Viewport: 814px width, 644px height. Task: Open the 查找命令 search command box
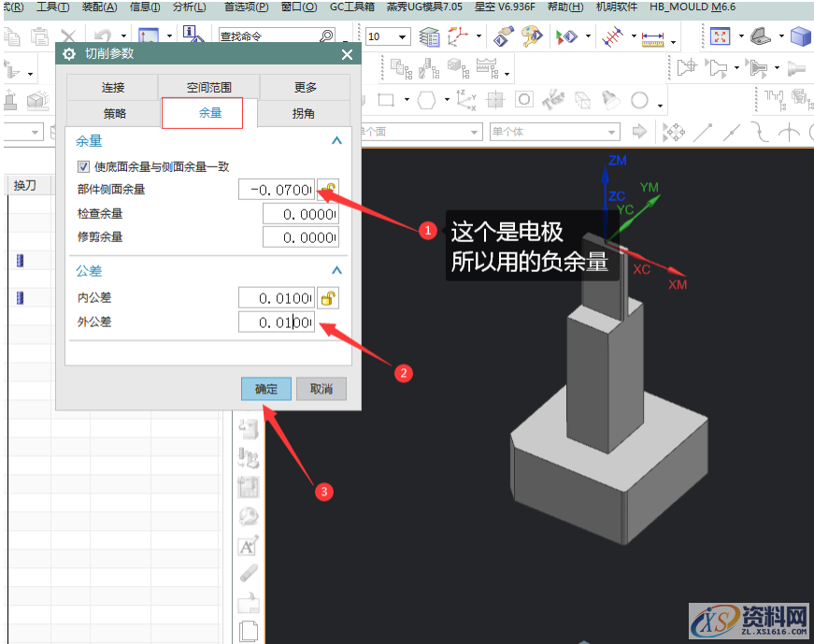tap(271, 36)
